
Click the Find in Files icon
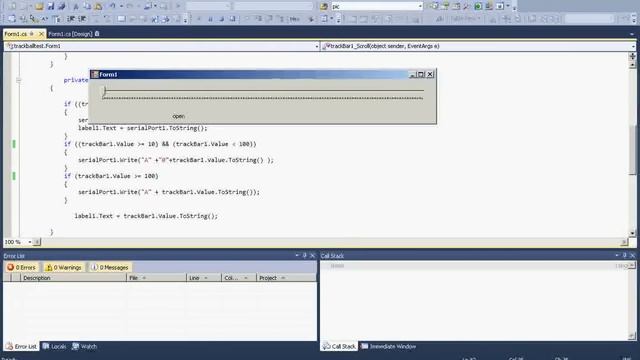click(x=324, y=6)
